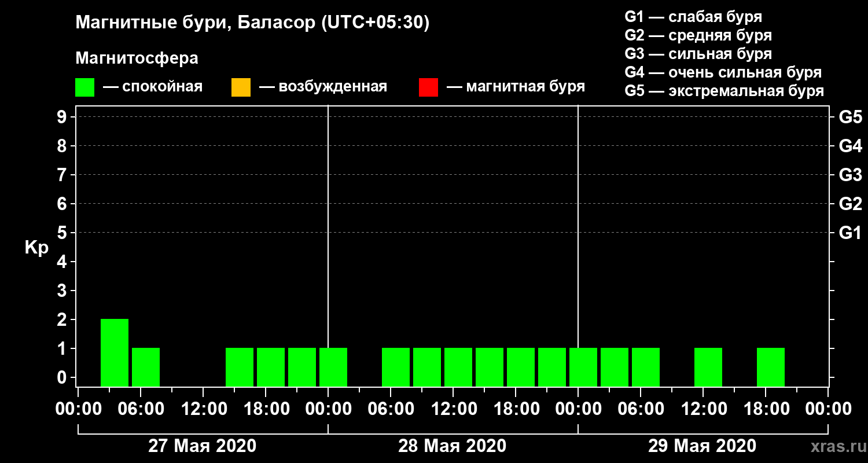Click the y-axis value 7

click(62, 175)
